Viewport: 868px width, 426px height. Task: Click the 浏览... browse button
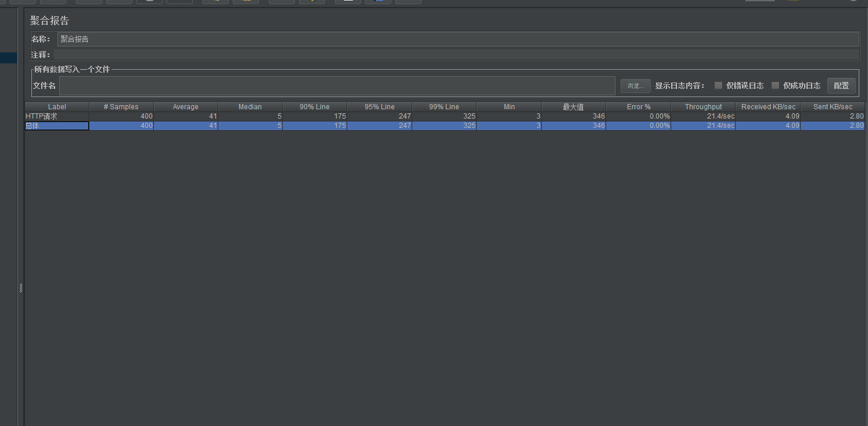pos(635,86)
